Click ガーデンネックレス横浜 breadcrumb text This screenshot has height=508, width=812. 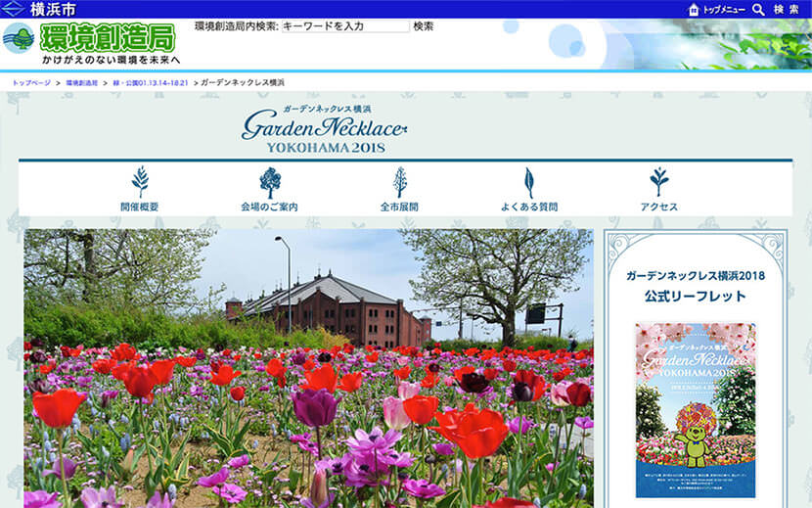click(x=243, y=82)
